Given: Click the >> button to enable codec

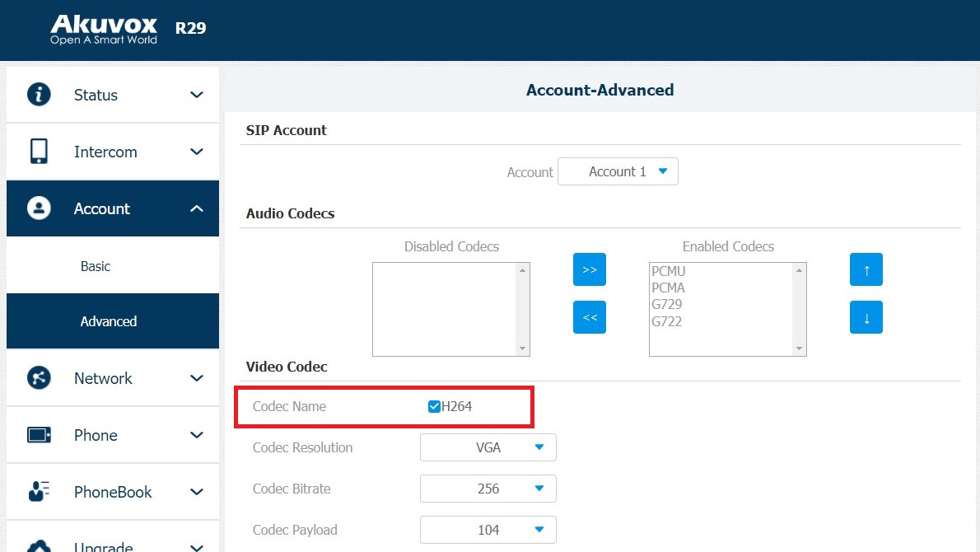Looking at the screenshot, I should coord(589,269).
